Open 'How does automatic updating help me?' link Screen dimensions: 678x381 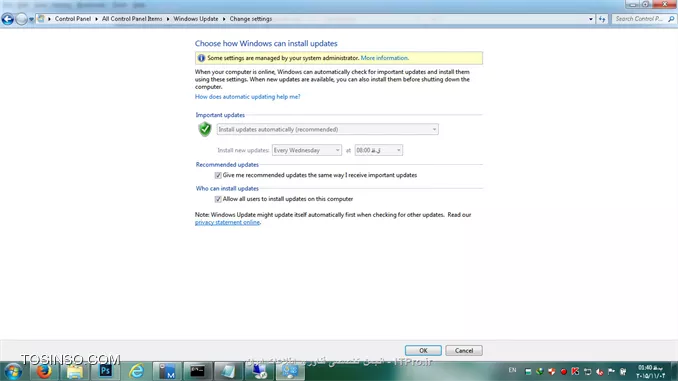(x=247, y=96)
